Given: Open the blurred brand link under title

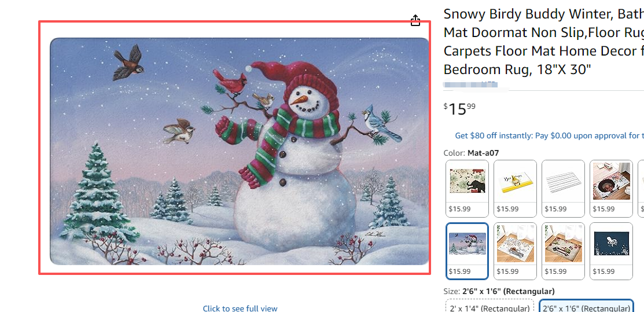Looking at the screenshot, I should tap(470, 84).
